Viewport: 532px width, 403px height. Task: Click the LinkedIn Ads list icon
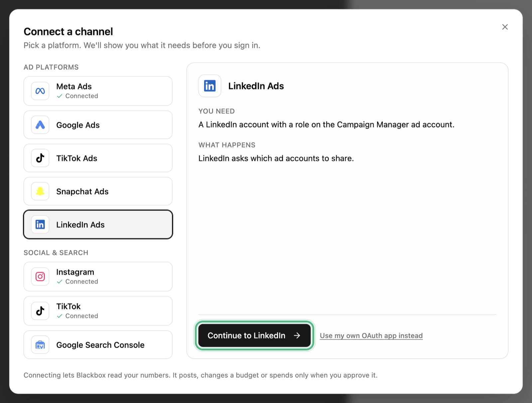[x=40, y=225]
